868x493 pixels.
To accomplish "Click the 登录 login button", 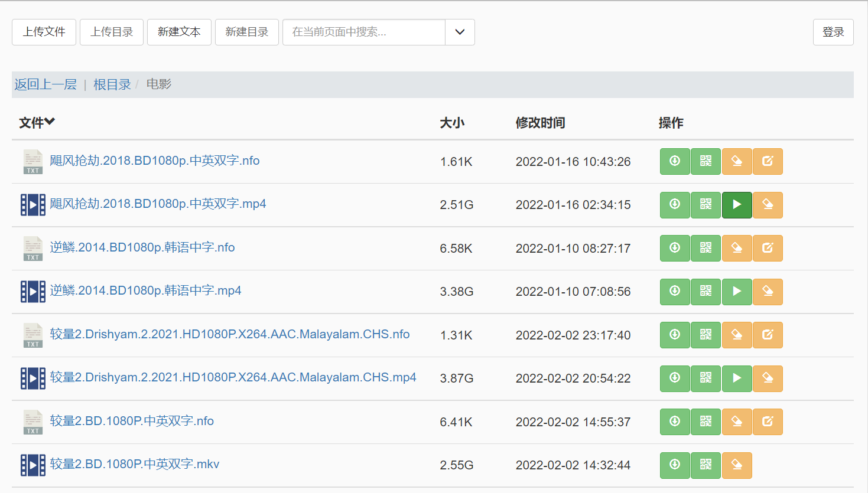I will coord(833,32).
